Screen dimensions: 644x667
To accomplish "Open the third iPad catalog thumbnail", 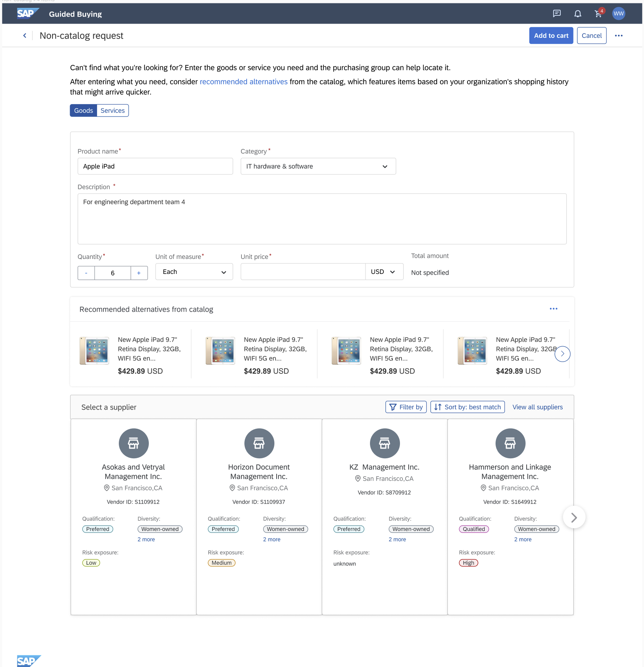I will tap(346, 351).
